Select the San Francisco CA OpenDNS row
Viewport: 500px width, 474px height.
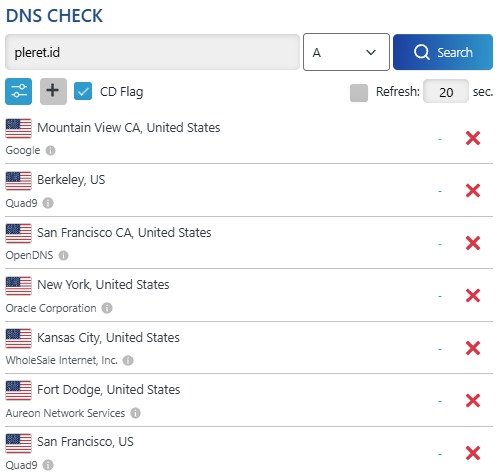pyautogui.click(x=249, y=243)
